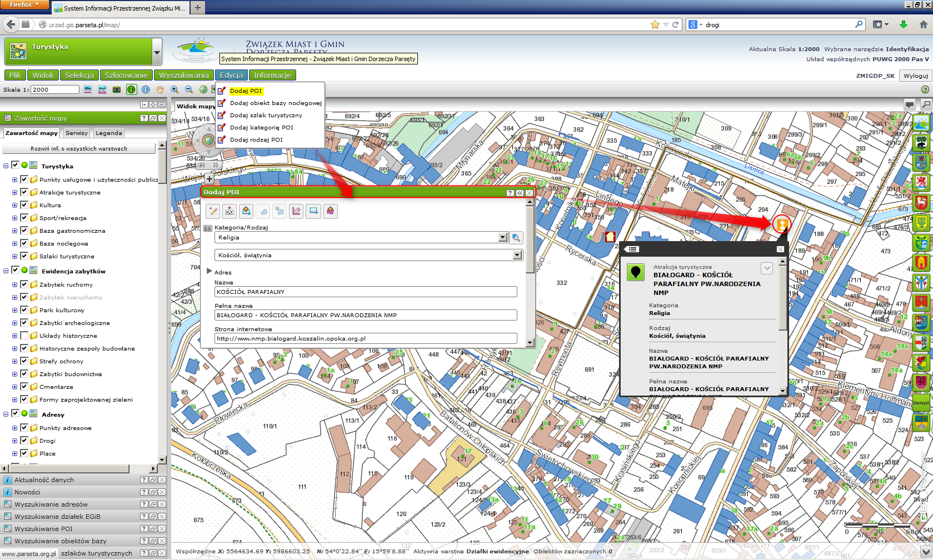Click the Wyloguj button
This screenshot has width=933, height=560.
916,76
